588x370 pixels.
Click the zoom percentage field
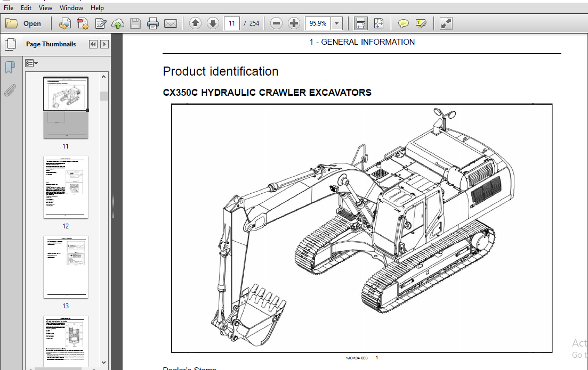318,23
